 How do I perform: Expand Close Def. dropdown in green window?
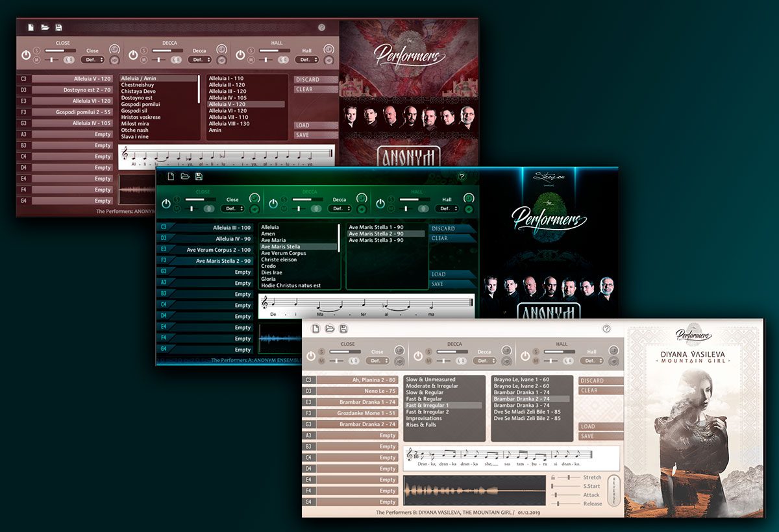[x=232, y=209]
